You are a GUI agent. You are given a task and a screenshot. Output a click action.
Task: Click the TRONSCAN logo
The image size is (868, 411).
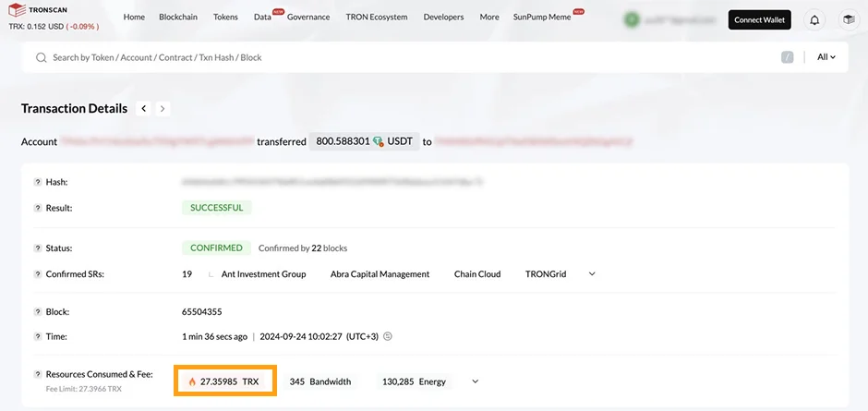click(x=38, y=10)
